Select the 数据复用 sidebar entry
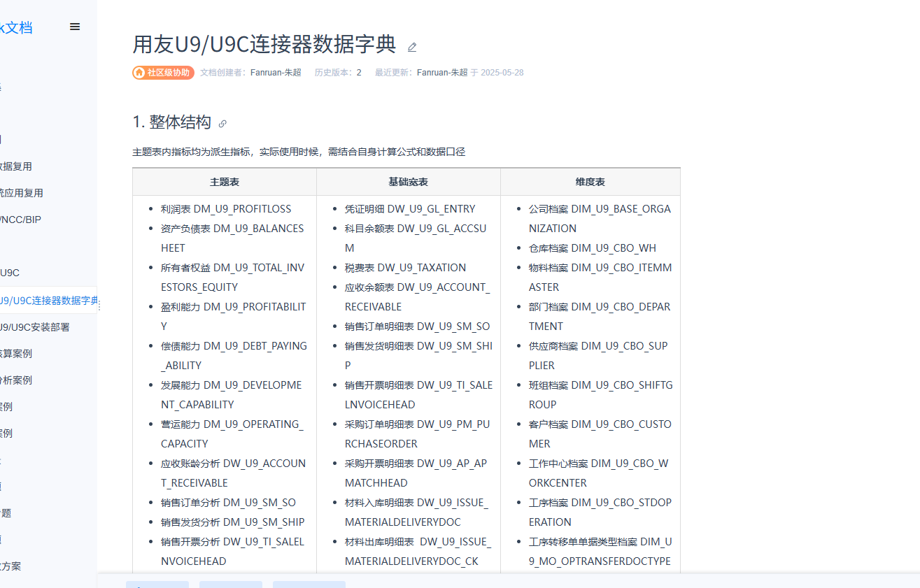This screenshot has height=588, width=920. (15, 166)
